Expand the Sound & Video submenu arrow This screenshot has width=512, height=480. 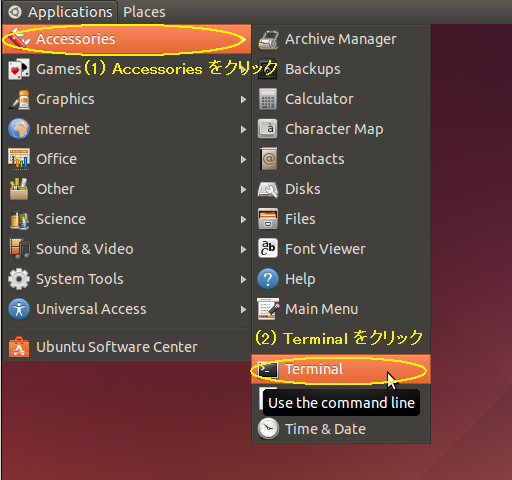[x=243, y=249]
